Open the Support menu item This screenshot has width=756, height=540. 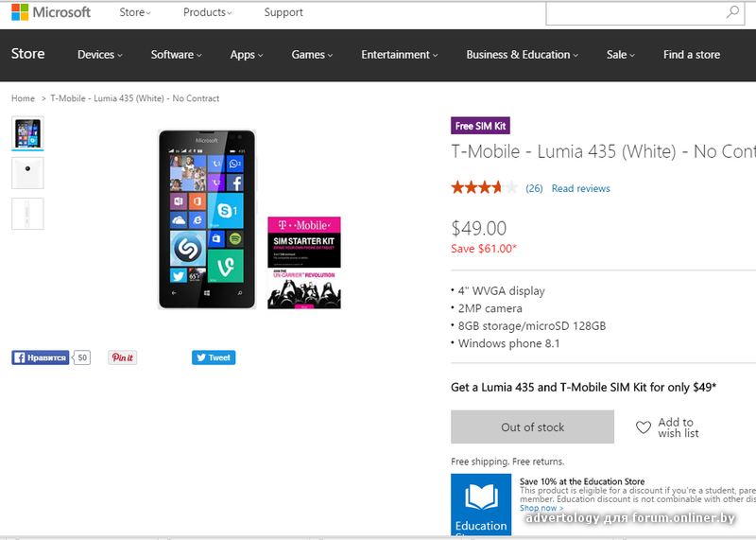pyautogui.click(x=283, y=12)
